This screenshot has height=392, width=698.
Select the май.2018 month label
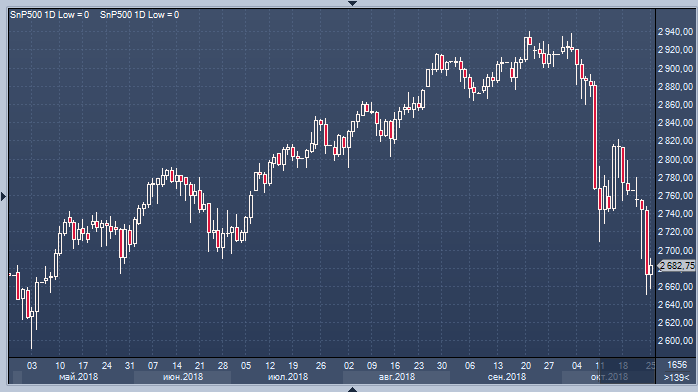[78, 377]
